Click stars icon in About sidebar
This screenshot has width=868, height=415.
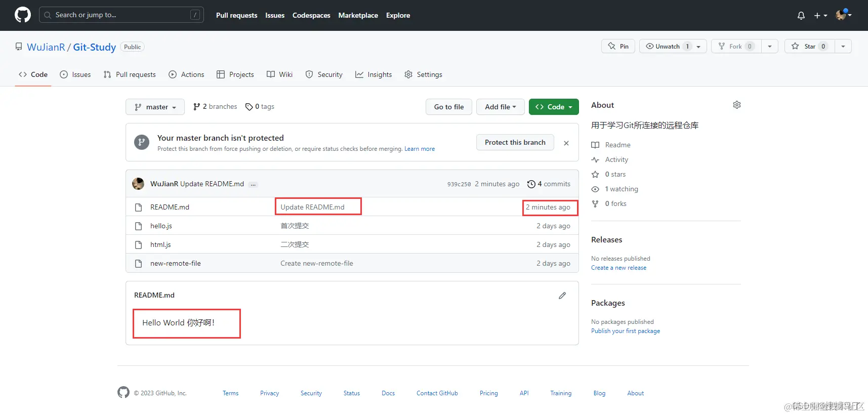pos(595,175)
